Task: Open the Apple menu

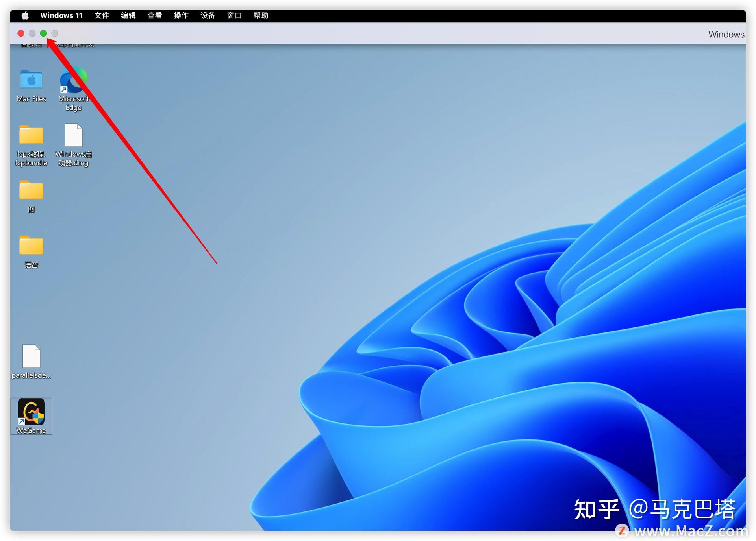Action: pos(25,15)
